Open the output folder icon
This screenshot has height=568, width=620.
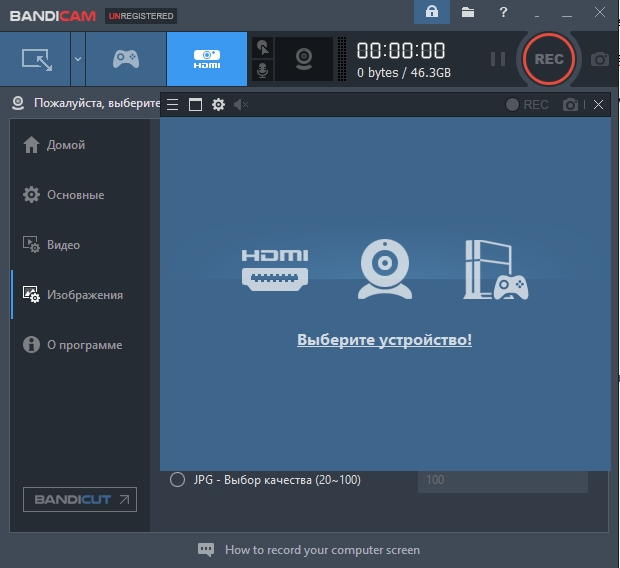[468, 12]
